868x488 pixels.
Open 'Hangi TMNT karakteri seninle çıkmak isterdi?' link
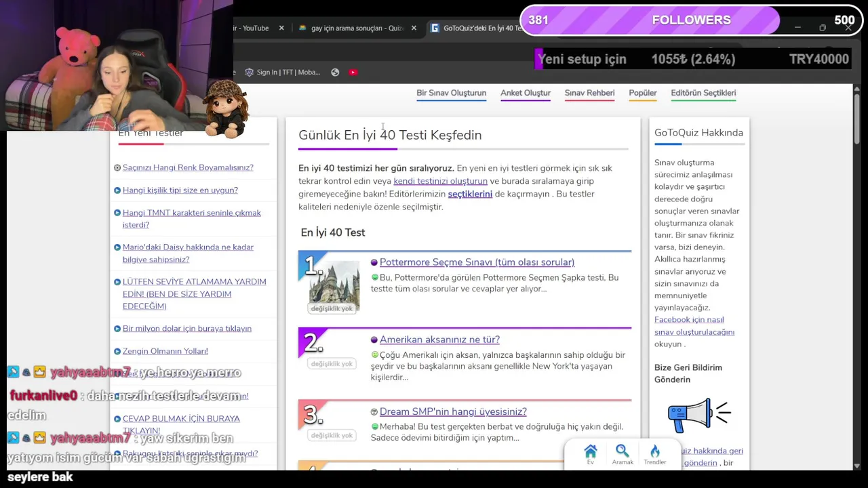tap(192, 218)
